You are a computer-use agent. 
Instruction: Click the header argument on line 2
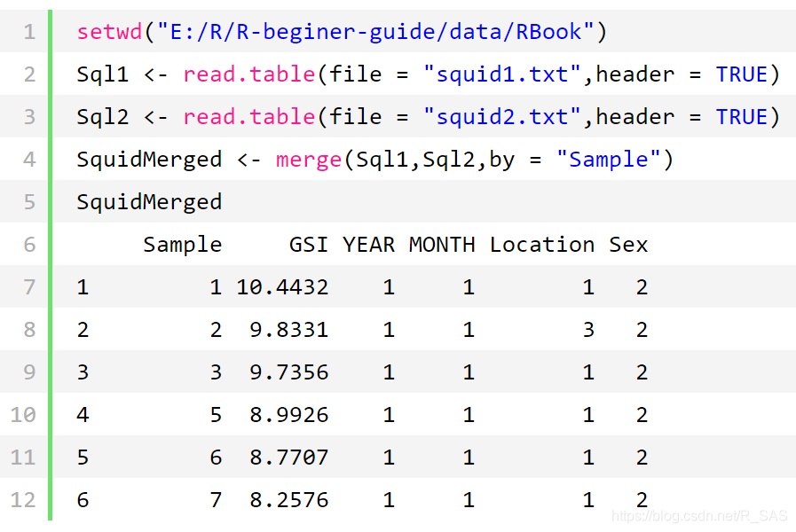635,74
